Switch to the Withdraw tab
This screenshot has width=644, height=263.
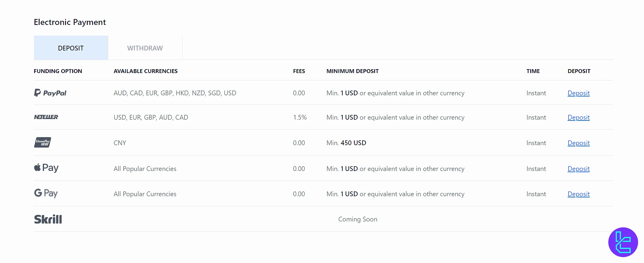click(145, 48)
